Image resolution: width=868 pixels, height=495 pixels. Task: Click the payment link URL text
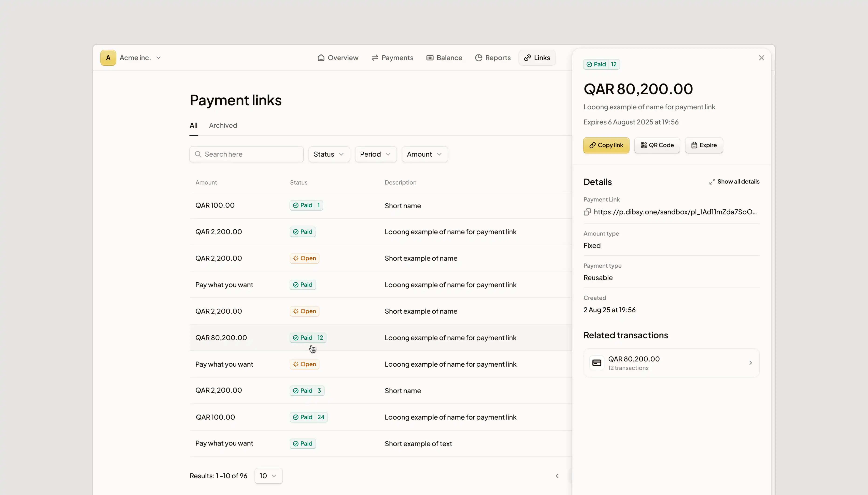coord(675,212)
